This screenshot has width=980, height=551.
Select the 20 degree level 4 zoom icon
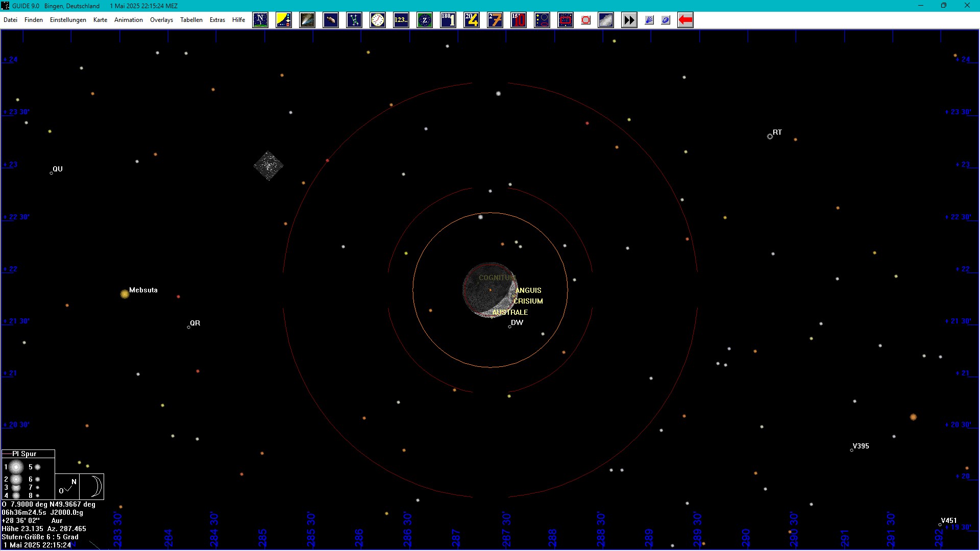click(x=472, y=20)
